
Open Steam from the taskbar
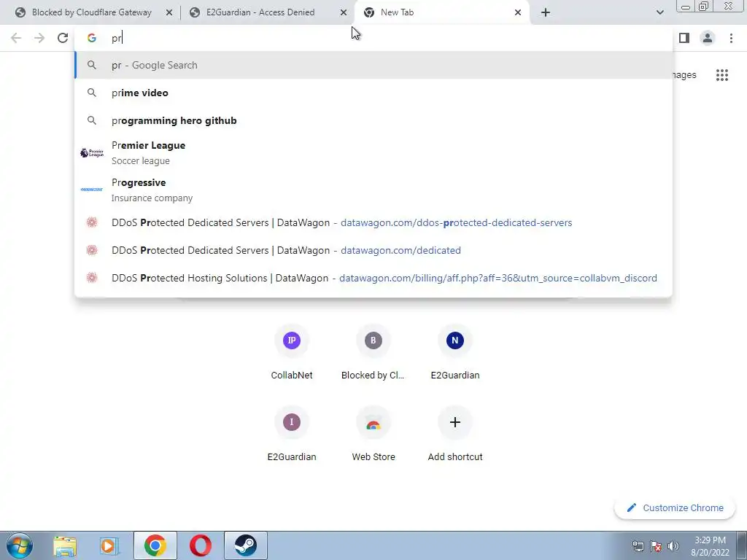tap(245, 545)
